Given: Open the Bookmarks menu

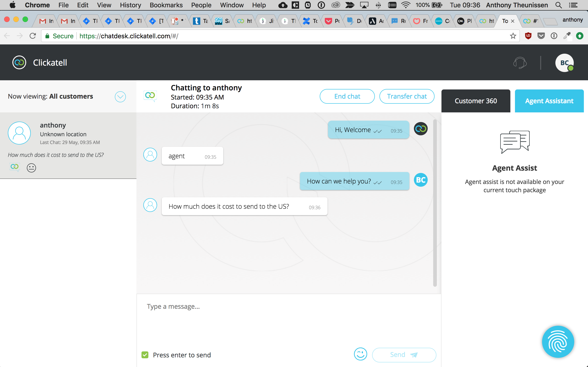Looking at the screenshot, I should point(166,5).
